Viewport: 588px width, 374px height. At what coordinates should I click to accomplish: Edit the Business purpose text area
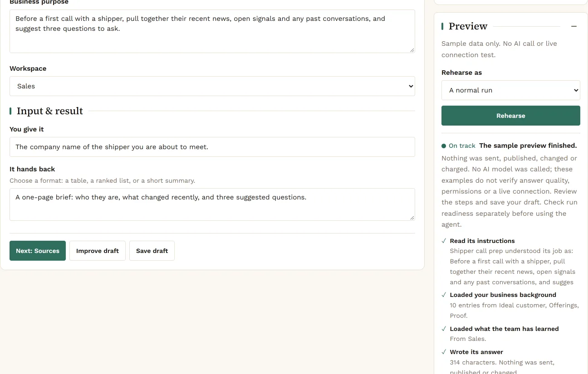(x=212, y=31)
